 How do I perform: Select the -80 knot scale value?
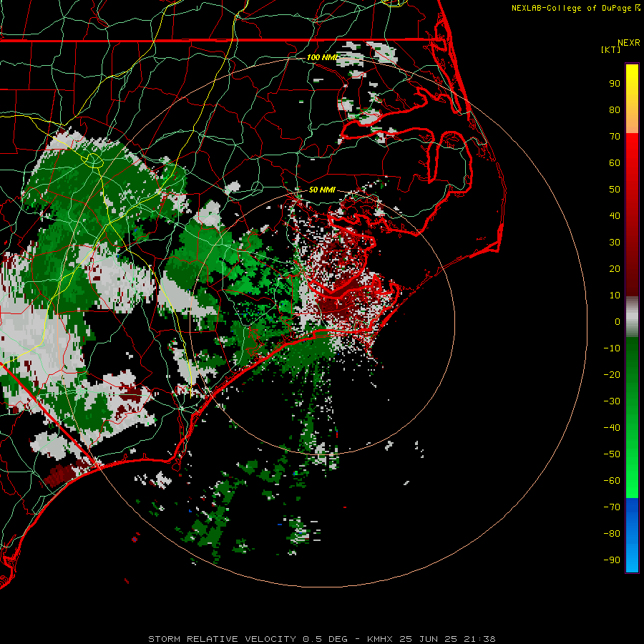click(x=612, y=534)
